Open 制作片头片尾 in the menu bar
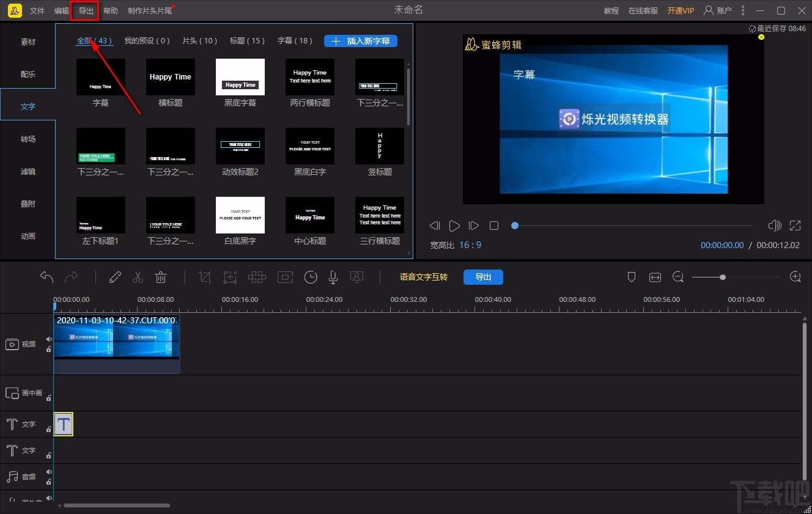Image resolution: width=812 pixels, height=514 pixels. [150, 11]
